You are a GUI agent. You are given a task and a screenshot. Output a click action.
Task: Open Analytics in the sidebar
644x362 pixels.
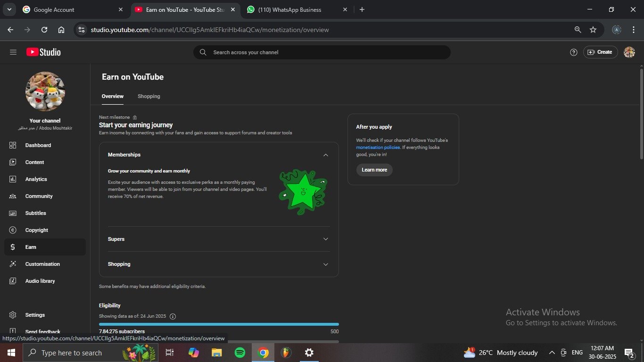coord(45,179)
